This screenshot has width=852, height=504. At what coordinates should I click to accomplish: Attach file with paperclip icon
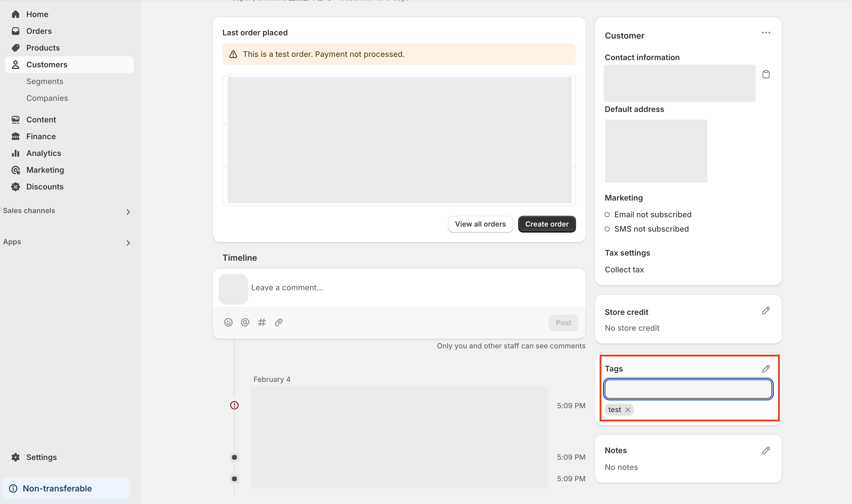point(279,322)
